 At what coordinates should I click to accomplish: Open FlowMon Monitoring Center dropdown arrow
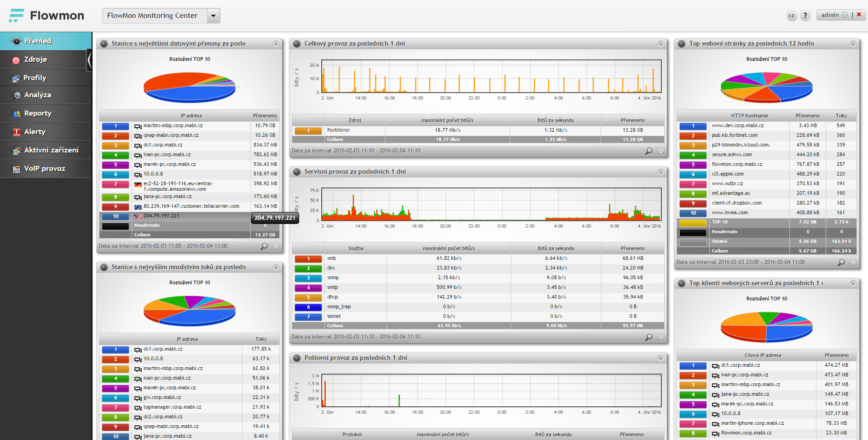(214, 16)
